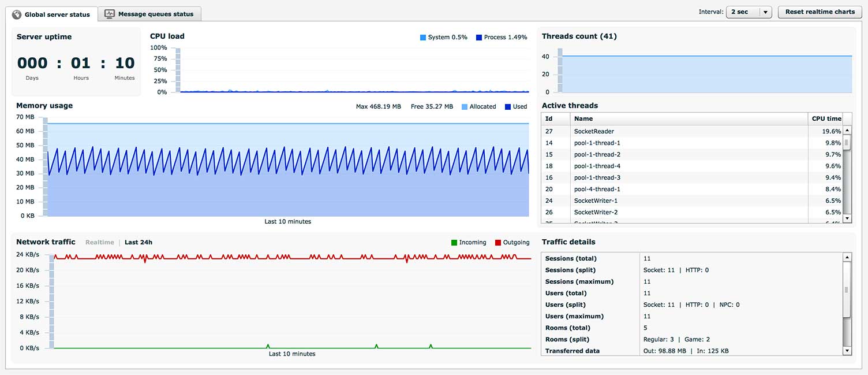868x375 pixels.
Task: Click the Interval dropdown arrow
Action: 765,12
